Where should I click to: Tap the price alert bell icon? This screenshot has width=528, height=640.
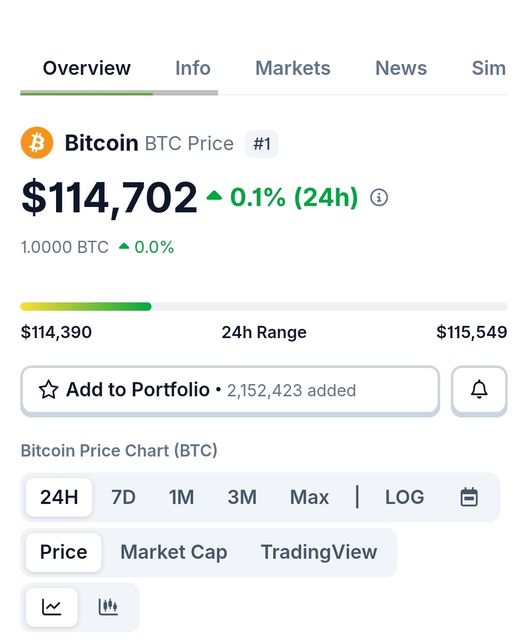pyautogui.click(x=479, y=390)
